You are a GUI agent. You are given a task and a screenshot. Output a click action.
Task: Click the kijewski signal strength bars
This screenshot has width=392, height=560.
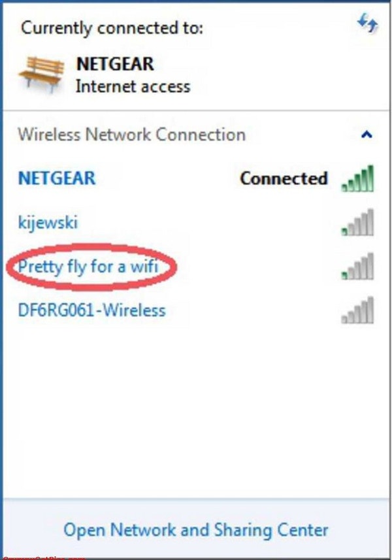[x=357, y=223]
